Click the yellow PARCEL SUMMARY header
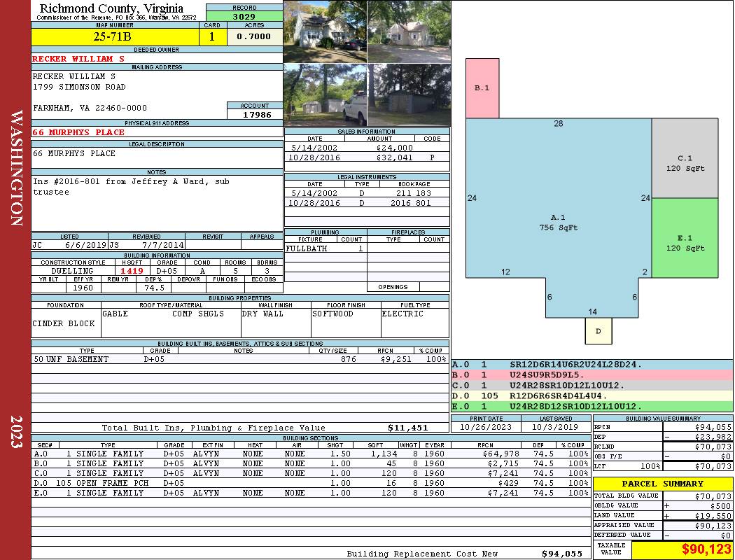 pos(663,484)
